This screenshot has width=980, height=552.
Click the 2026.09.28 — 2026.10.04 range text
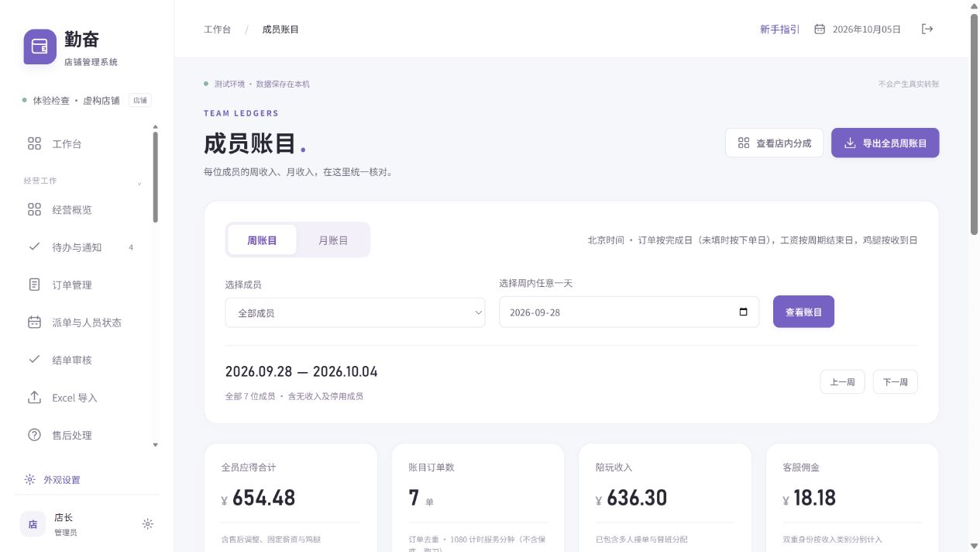(301, 371)
